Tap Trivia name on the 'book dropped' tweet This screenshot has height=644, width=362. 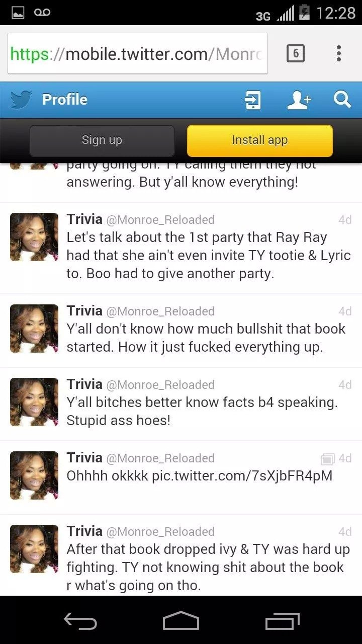[x=84, y=531]
